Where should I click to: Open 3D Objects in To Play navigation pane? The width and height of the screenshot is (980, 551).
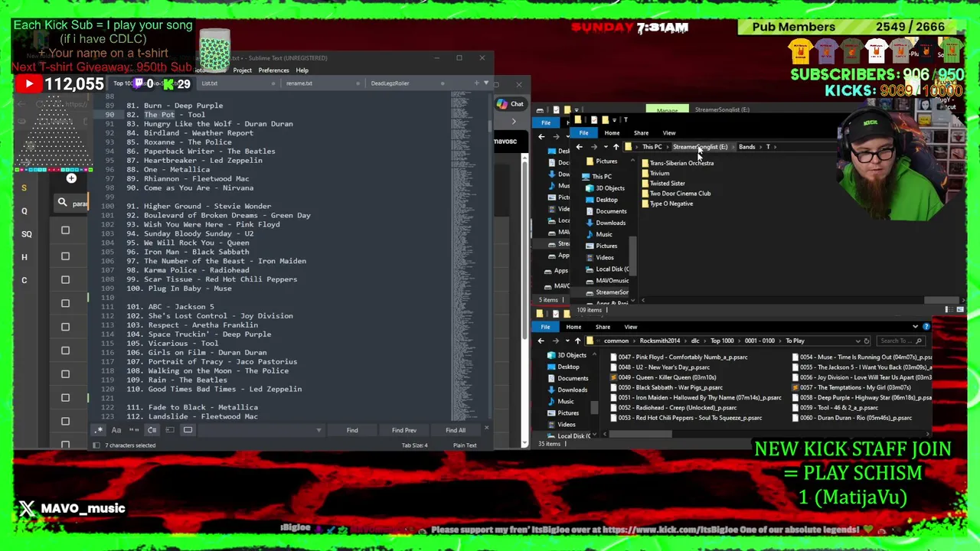click(x=565, y=355)
